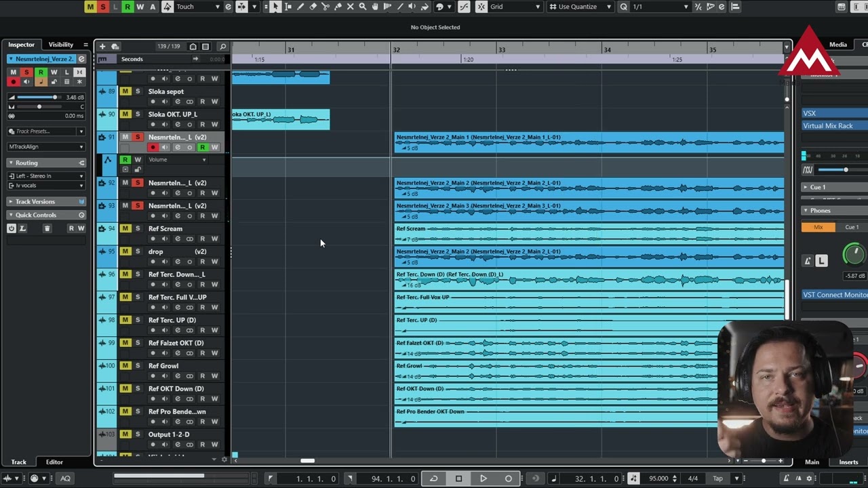The width and height of the screenshot is (868, 488).
Task: Select the Erase tool in toolbar
Action: pos(313,7)
